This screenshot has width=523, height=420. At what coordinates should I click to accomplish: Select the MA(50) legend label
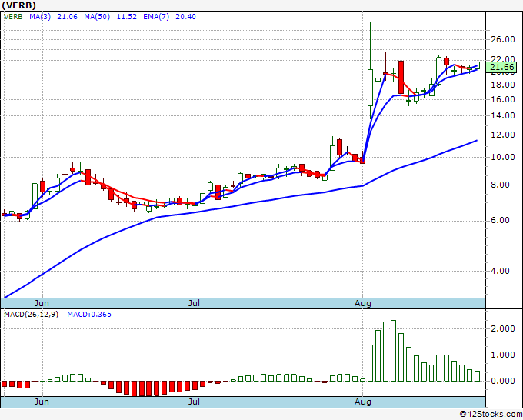point(97,17)
